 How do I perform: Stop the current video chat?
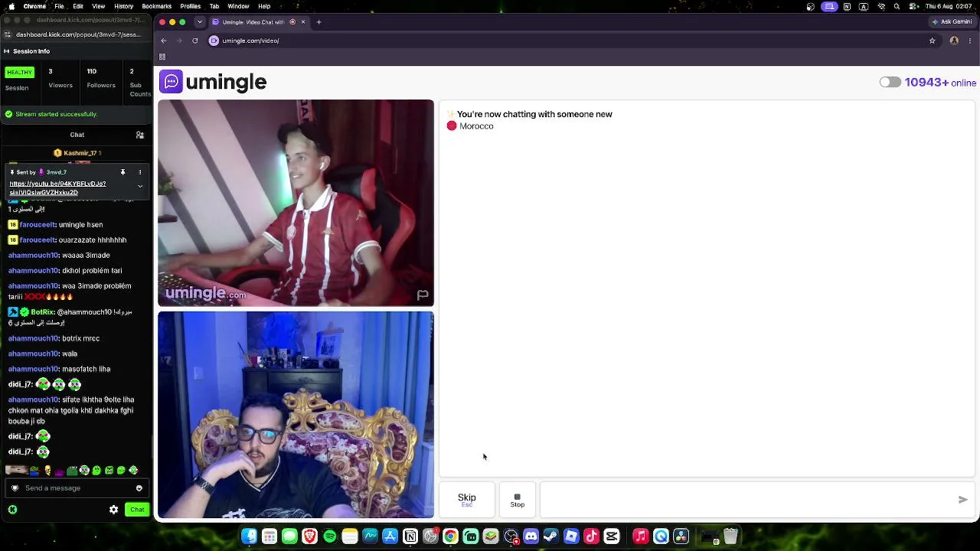pyautogui.click(x=518, y=500)
